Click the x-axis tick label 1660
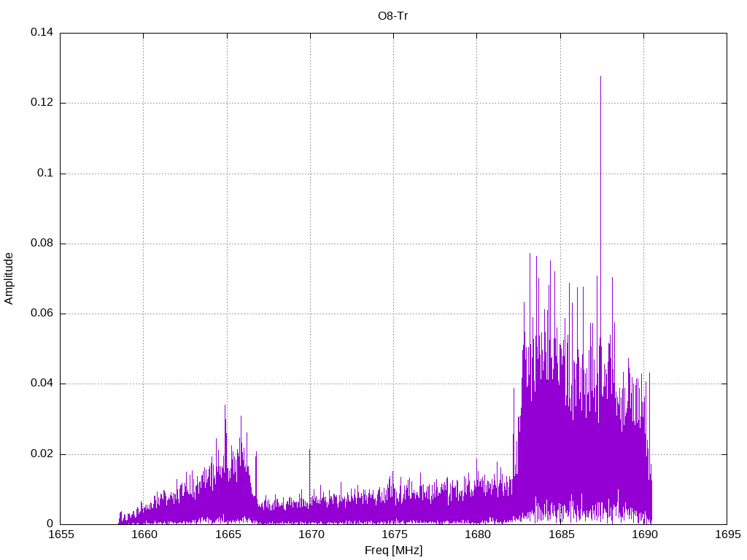Viewport: 747px width, 560px height. [x=144, y=534]
